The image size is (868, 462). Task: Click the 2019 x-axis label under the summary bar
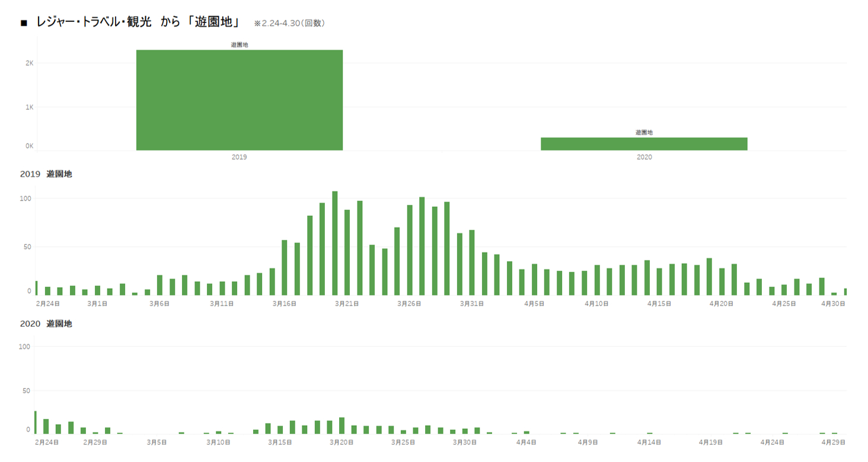(239, 157)
